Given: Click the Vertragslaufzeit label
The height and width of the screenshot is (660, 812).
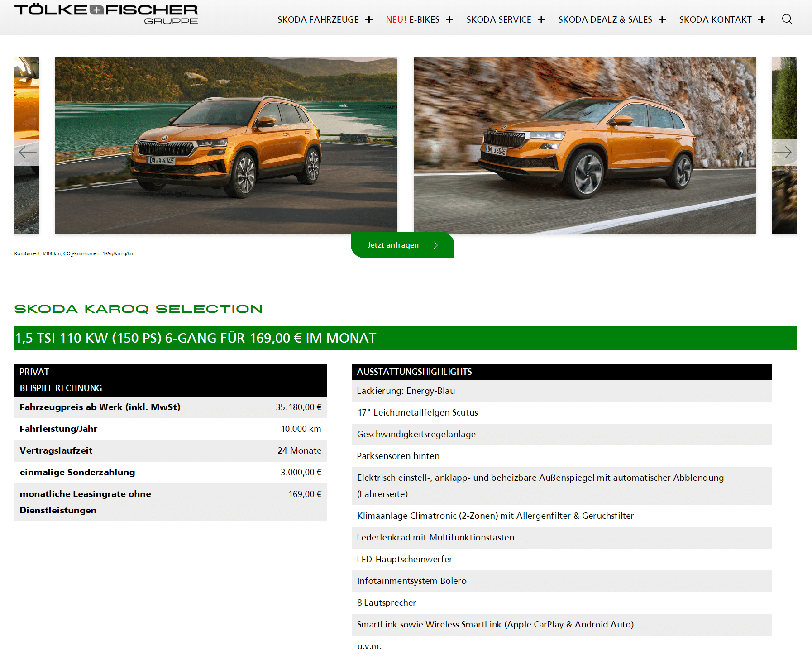Looking at the screenshot, I should point(56,450).
